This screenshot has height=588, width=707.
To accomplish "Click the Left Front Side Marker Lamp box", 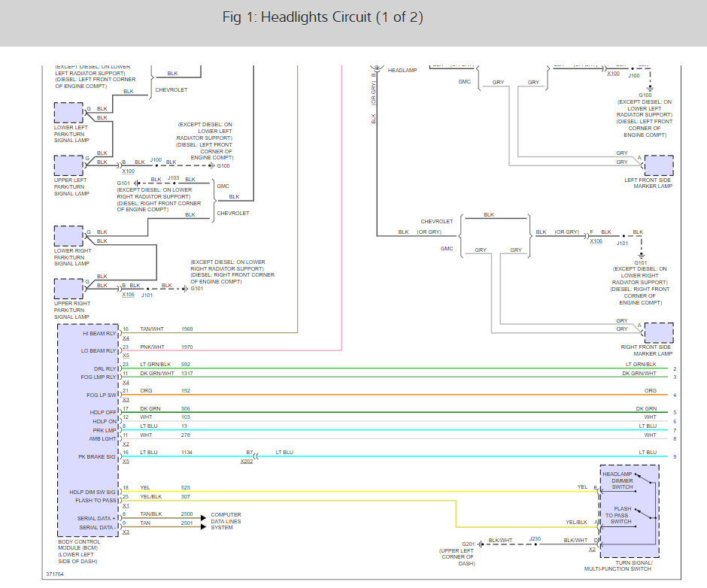I will (x=659, y=165).
